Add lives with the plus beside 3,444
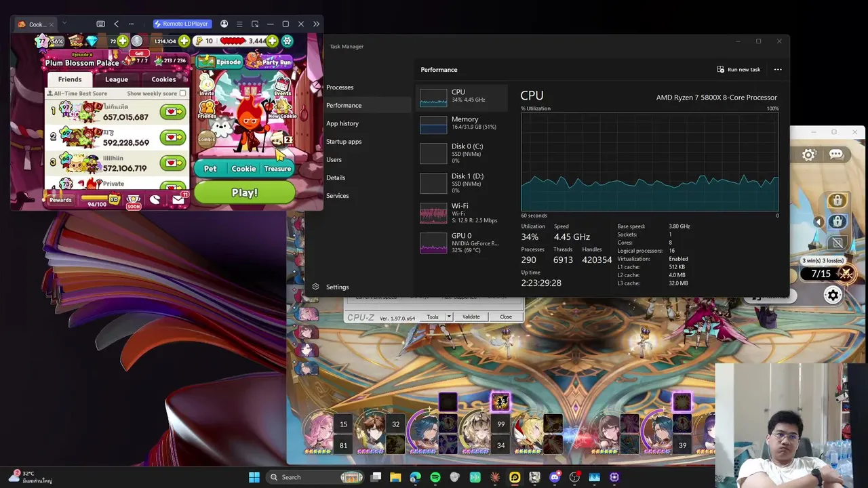 pyautogui.click(x=273, y=41)
